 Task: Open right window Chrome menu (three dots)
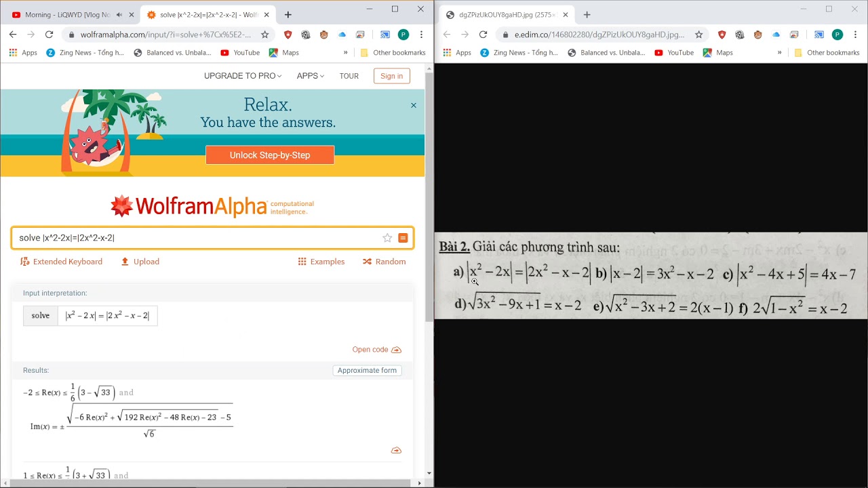(855, 35)
